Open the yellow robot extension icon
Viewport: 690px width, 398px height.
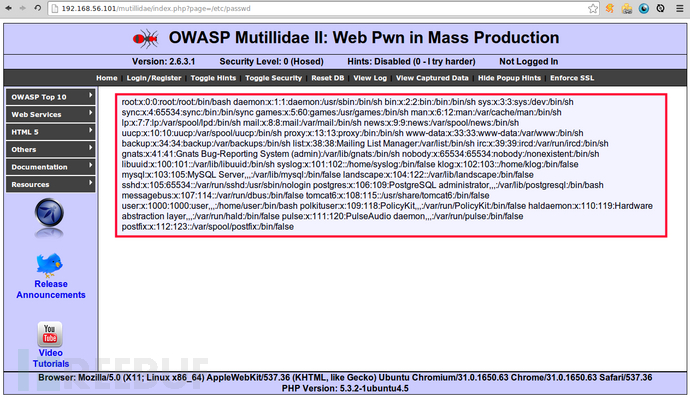coord(627,8)
